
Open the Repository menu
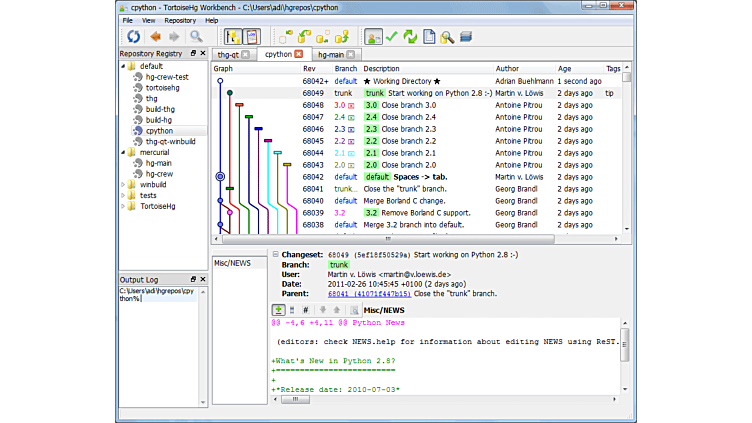[180, 20]
